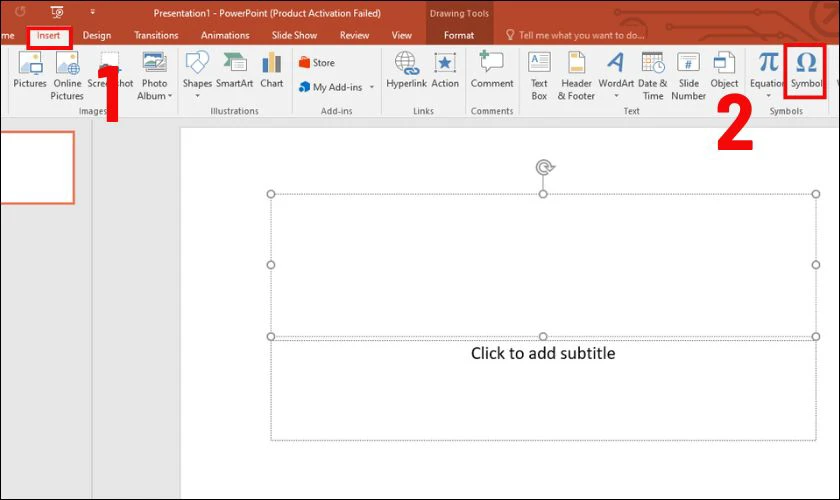Screen dimensions: 840x500
Task: Expand the My Add-ins dropdown arrow
Action: click(372, 87)
